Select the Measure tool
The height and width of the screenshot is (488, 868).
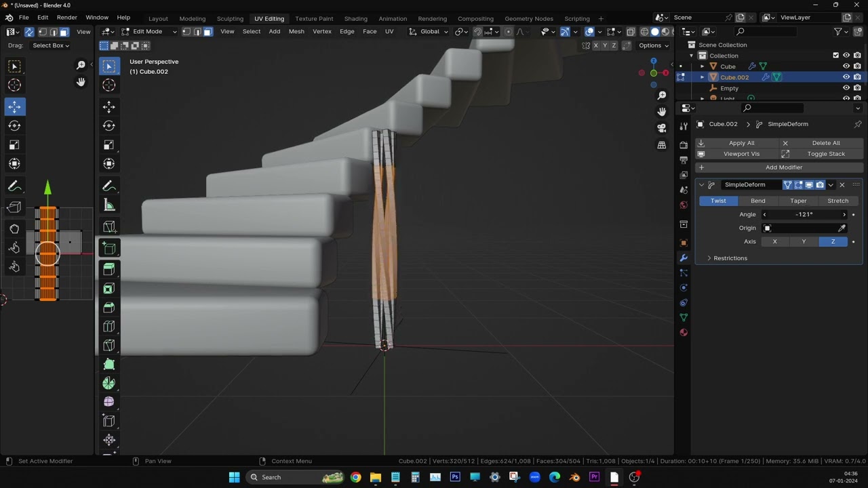point(109,205)
